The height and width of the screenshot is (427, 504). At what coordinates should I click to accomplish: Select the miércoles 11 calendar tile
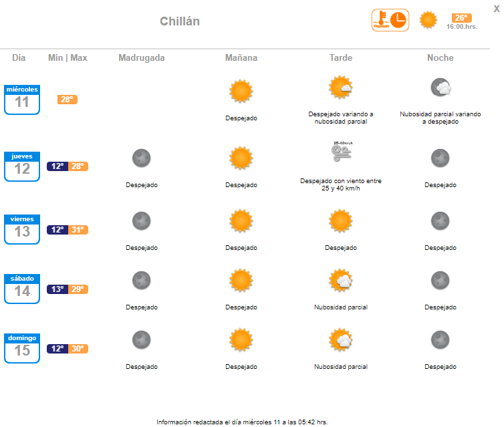pyautogui.click(x=22, y=100)
